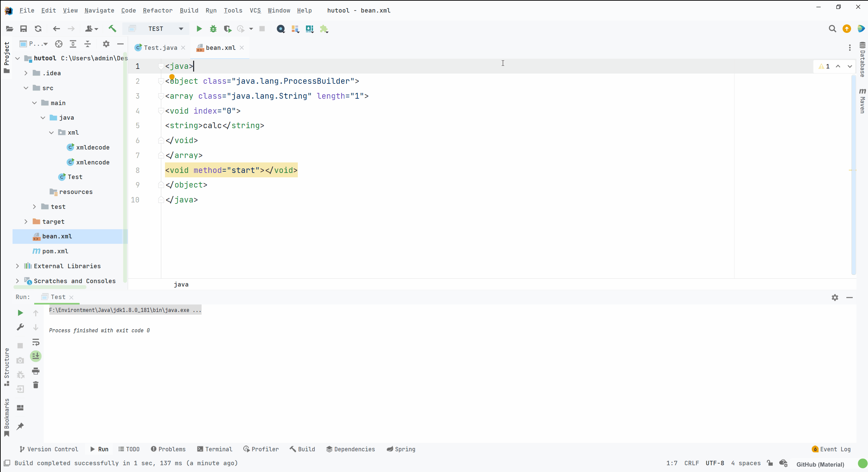This screenshot has height=472, width=868.
Task: Run TEST with the green play icon
Action: click(x=199, y=29)
